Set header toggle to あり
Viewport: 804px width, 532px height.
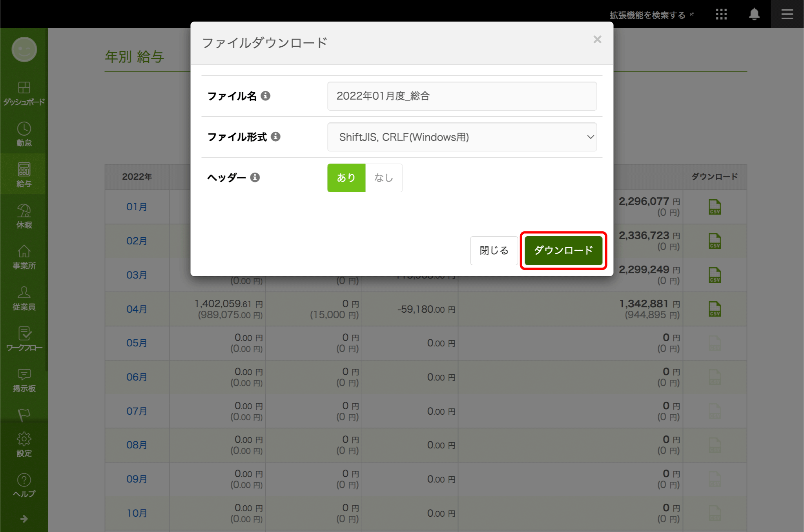(x=346, y=178)
